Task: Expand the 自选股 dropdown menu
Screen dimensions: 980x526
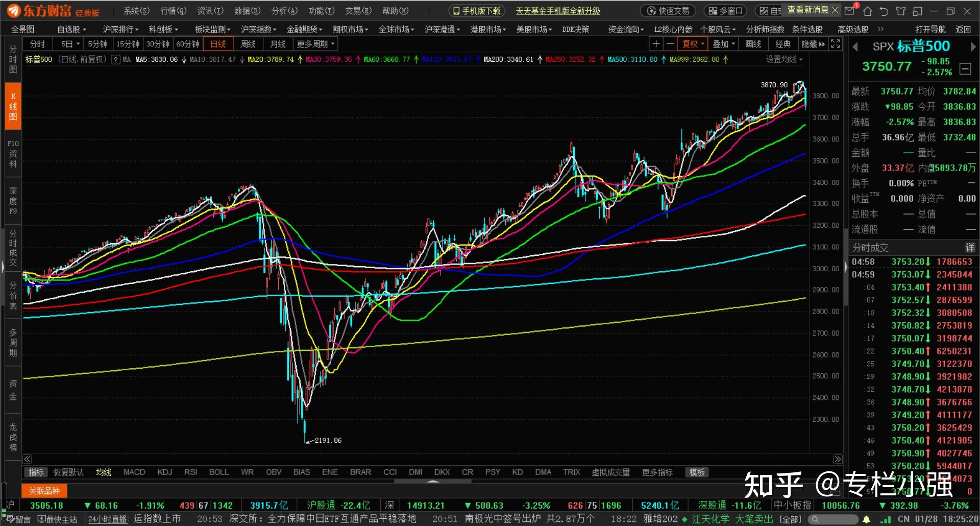Action: coord(71,30)
